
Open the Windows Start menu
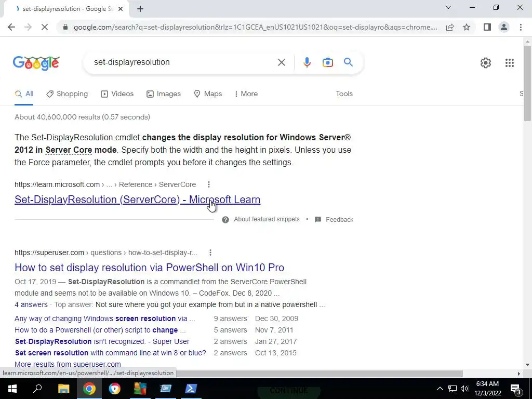click(x=12, y=389)
